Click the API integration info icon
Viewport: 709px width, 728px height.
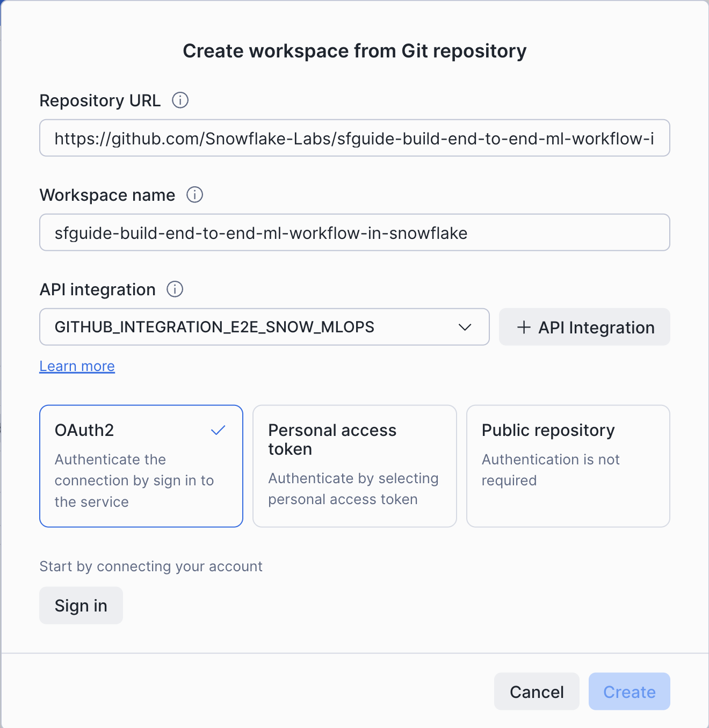coord(175,289)
